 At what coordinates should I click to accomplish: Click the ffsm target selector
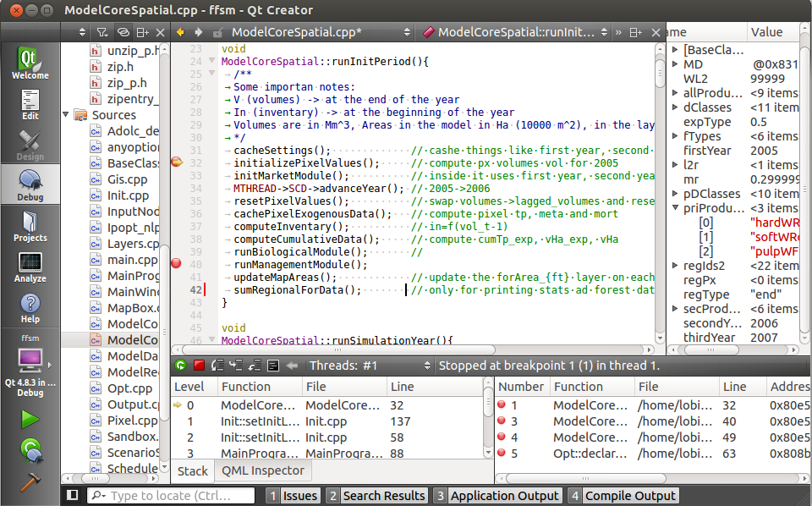[x=30, y=338]
